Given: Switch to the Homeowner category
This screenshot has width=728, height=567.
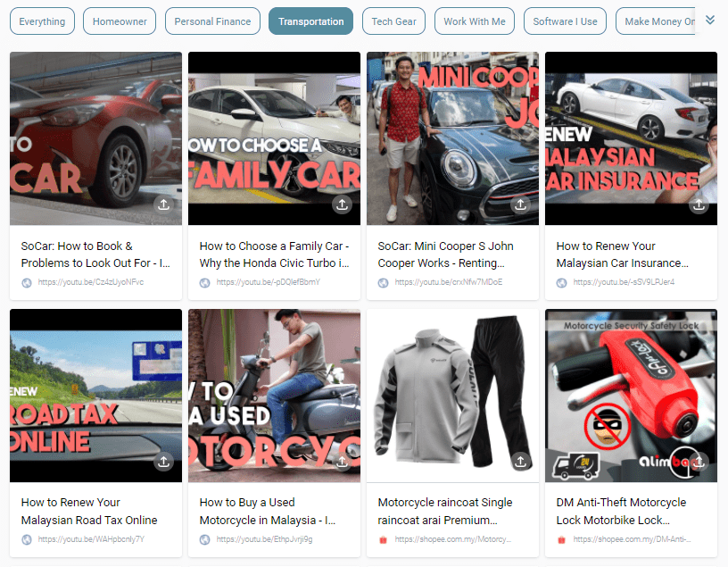Looking at the screenshot, I should click(120, 21).
